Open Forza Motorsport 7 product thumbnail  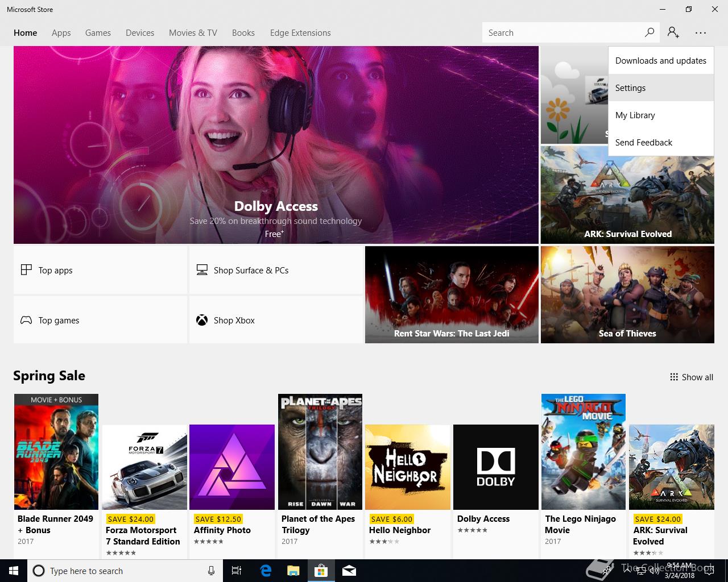click(144, 467)
